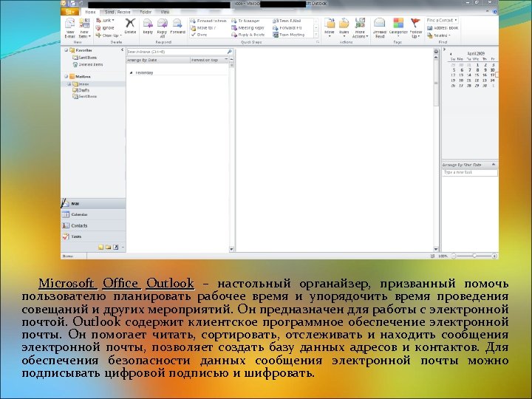Open the Calendar navigation button
Screen dimensions: 532x399
point(93,214)
